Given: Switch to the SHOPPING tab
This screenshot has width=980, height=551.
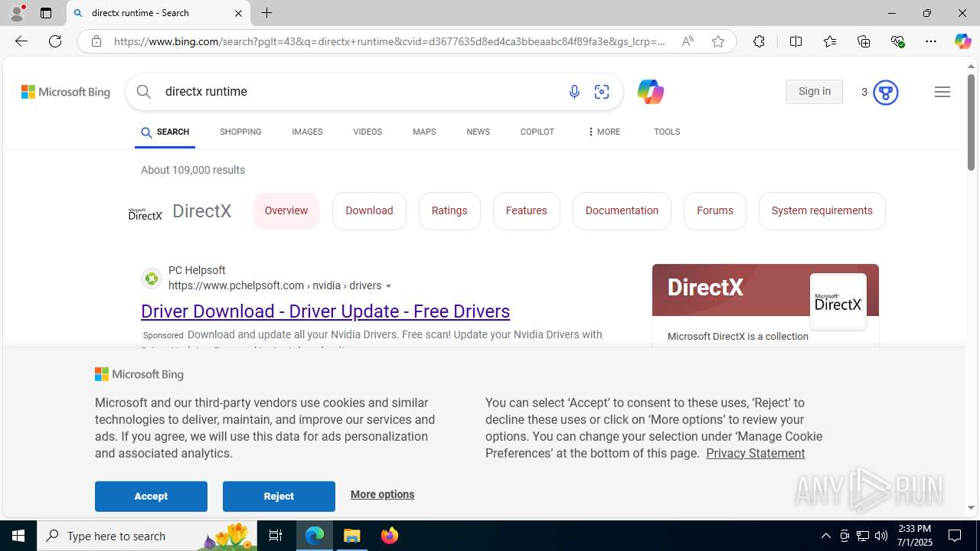Looking at the screenshot, I should click(x=240, y=132).
